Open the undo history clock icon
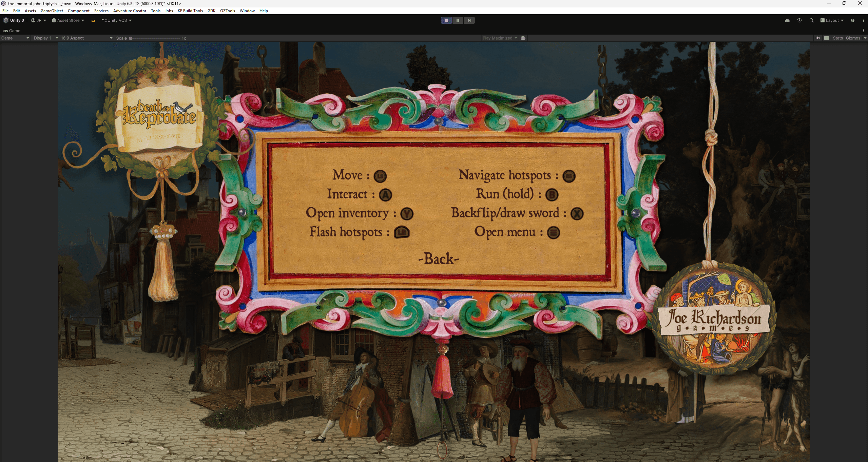The image size is (868, 462). pos(799,20)
